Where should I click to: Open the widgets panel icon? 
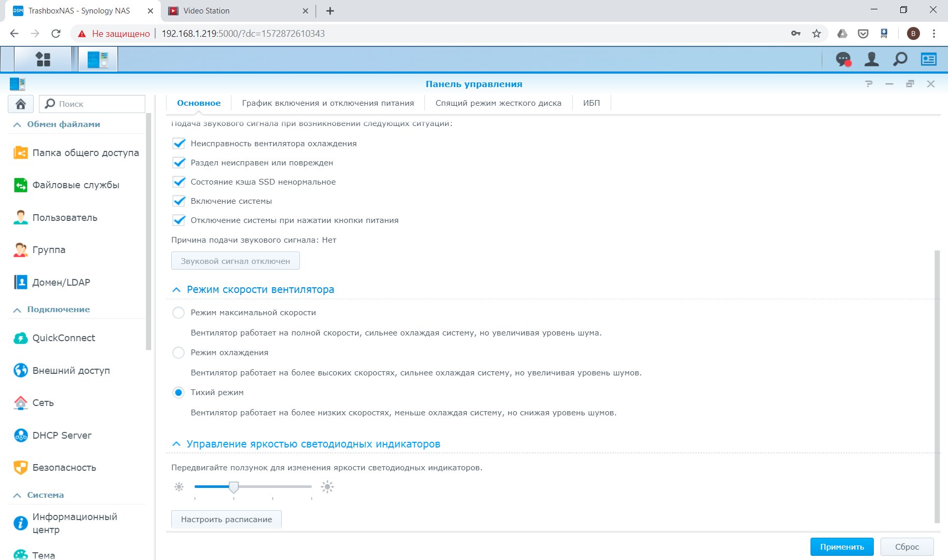click(929, 59)
